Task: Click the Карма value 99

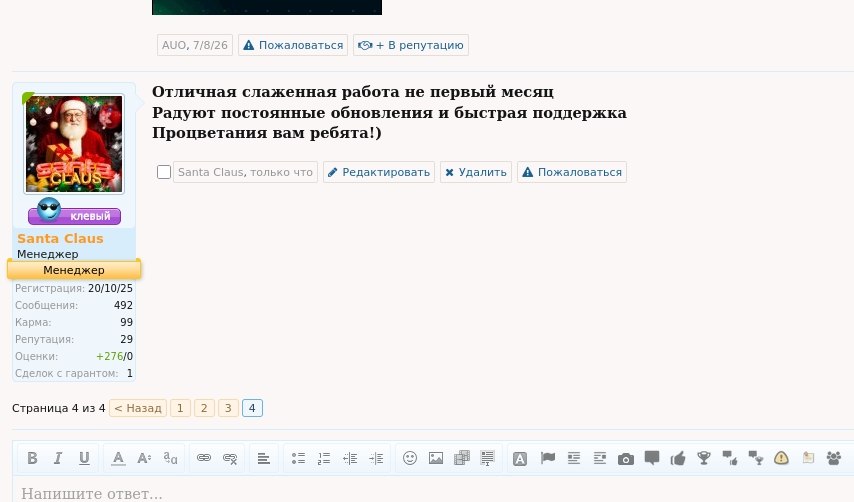Action: coord(126,322)
